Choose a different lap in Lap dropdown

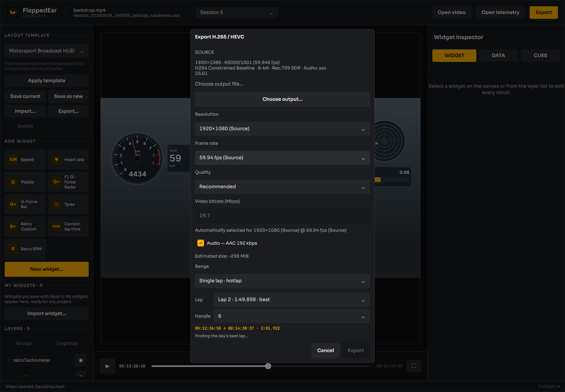292,299
